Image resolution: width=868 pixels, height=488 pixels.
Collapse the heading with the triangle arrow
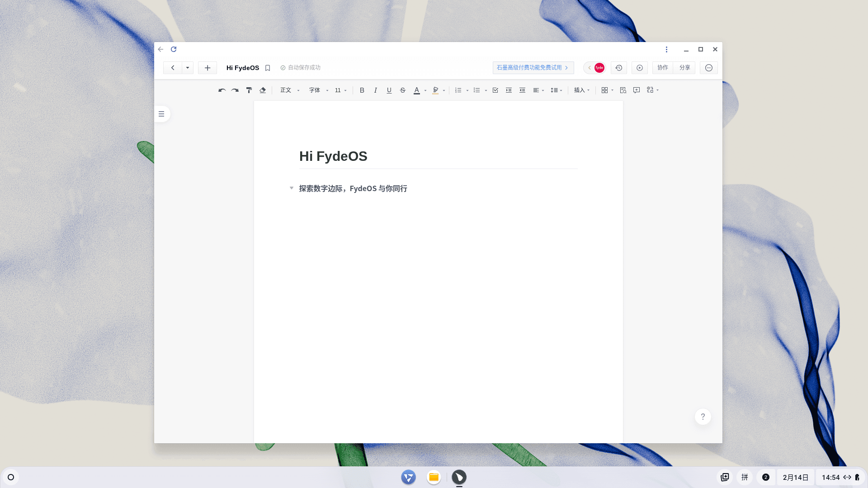pyautogui.click(x=292, y=188)
